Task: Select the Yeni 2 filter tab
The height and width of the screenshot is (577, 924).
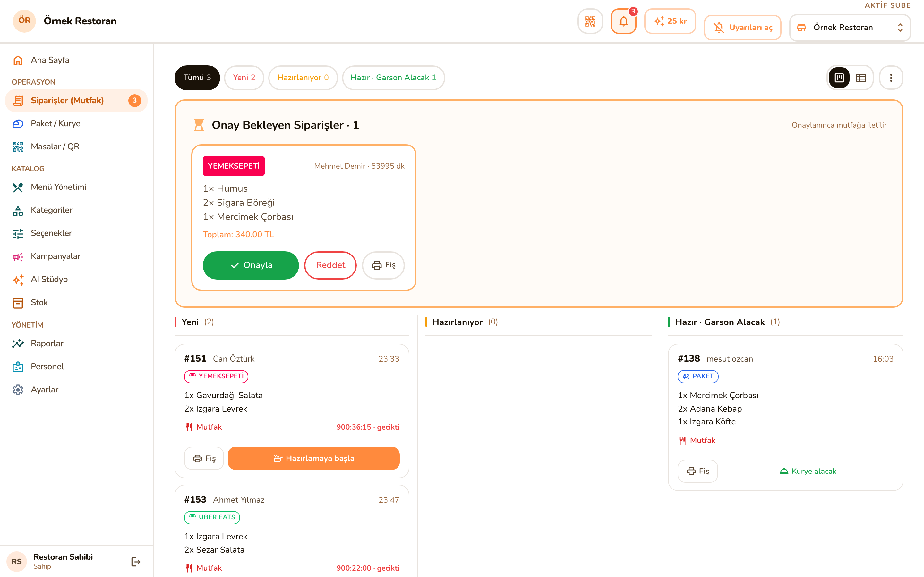Action: point(244,78)
